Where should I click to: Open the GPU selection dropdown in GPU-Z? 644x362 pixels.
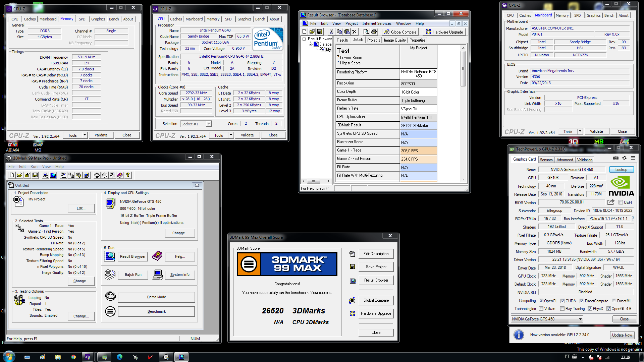(547, 319)
